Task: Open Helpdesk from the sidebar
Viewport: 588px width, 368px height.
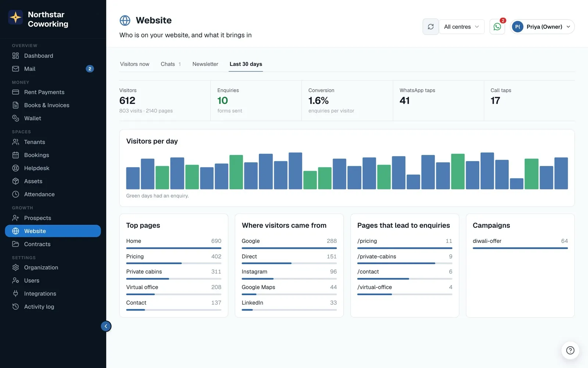Action: point(53,168)
